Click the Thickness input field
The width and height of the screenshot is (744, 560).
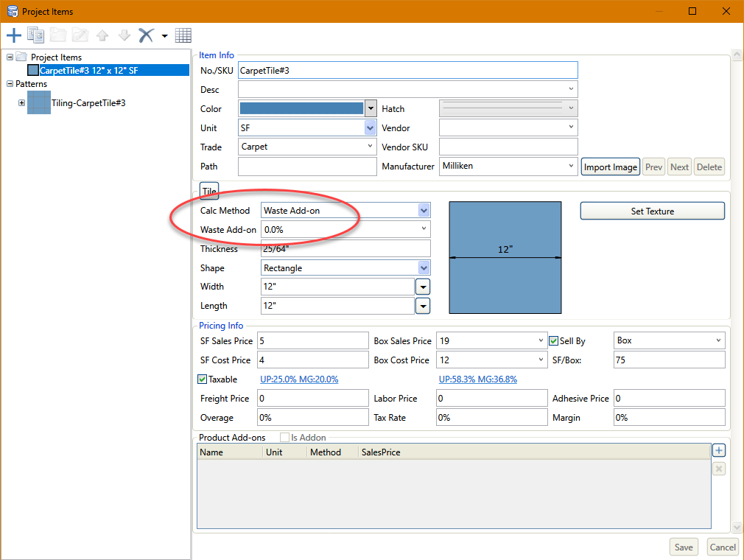pos(345,248)
